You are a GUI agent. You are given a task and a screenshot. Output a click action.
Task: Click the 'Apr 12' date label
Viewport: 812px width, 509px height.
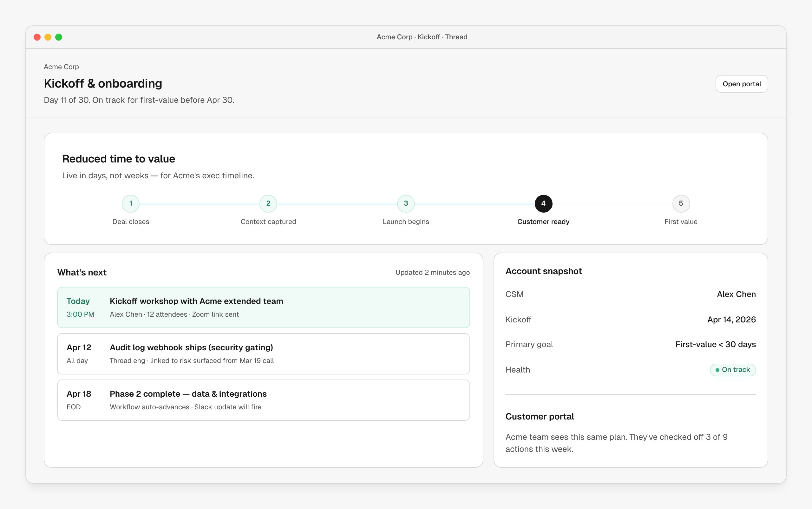79,347
